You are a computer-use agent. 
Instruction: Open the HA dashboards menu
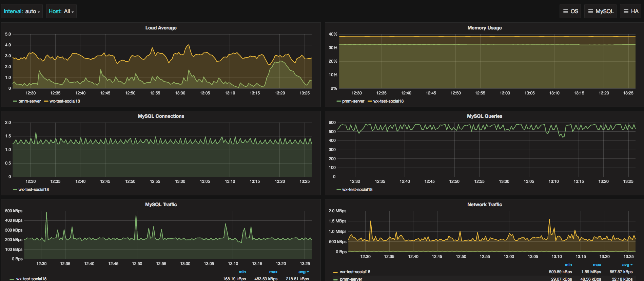click(631, 11)
